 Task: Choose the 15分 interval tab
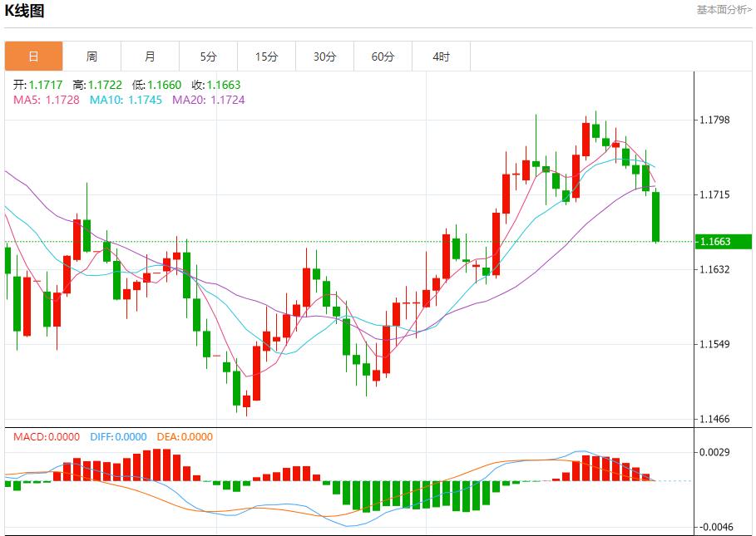click(266, 57)
